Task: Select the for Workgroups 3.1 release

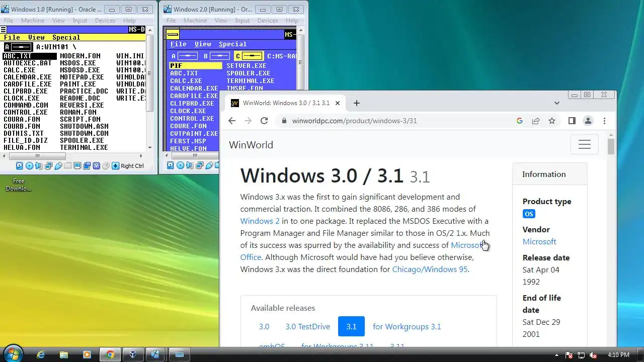Action: click(407, 326)
